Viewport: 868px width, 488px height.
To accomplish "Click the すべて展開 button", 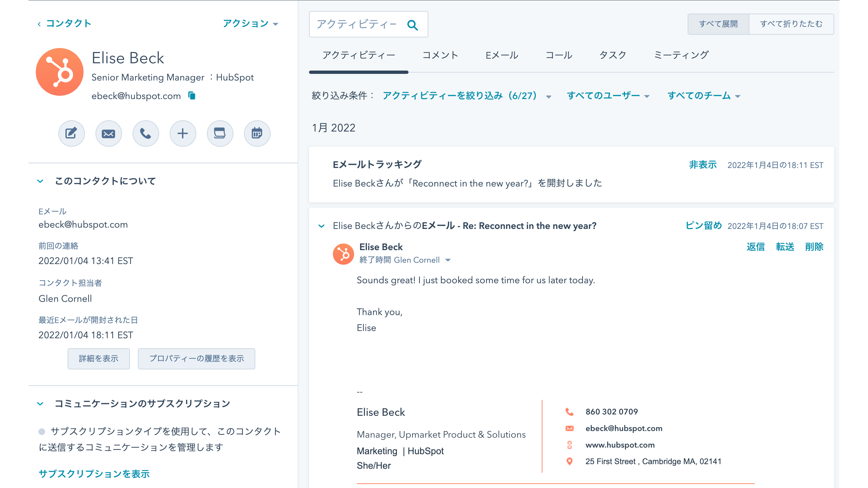I will pyautogui.click(x=718, y=24).
